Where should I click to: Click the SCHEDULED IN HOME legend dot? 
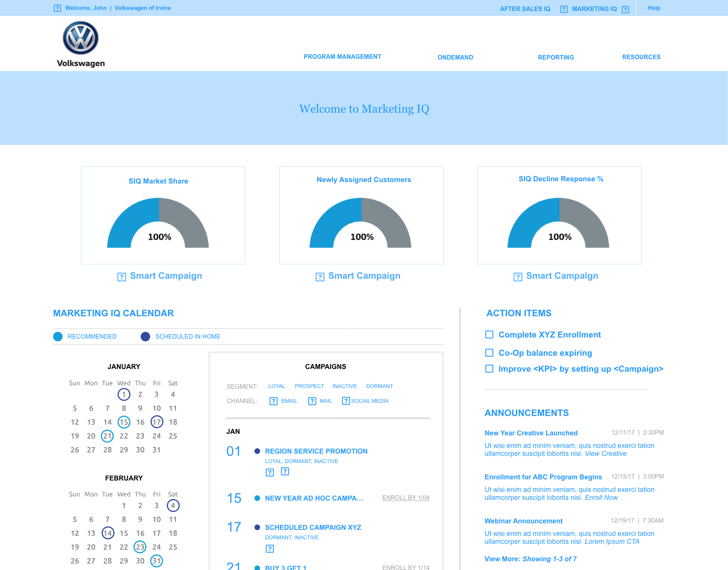coord(145,336)
